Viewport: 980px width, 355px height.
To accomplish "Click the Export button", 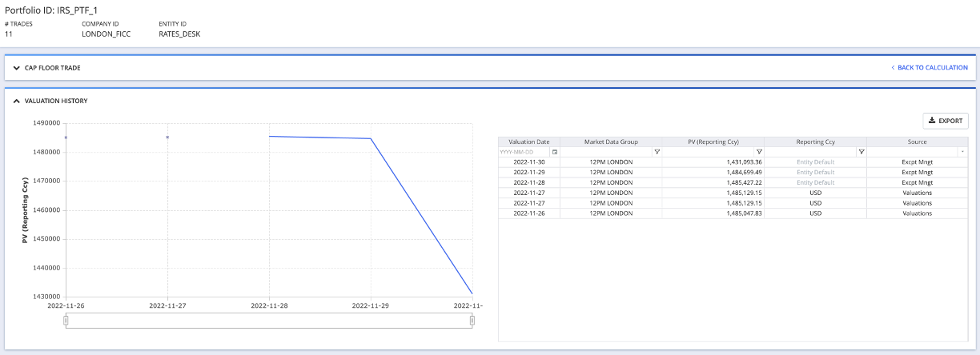I will [x=946, y=121].
